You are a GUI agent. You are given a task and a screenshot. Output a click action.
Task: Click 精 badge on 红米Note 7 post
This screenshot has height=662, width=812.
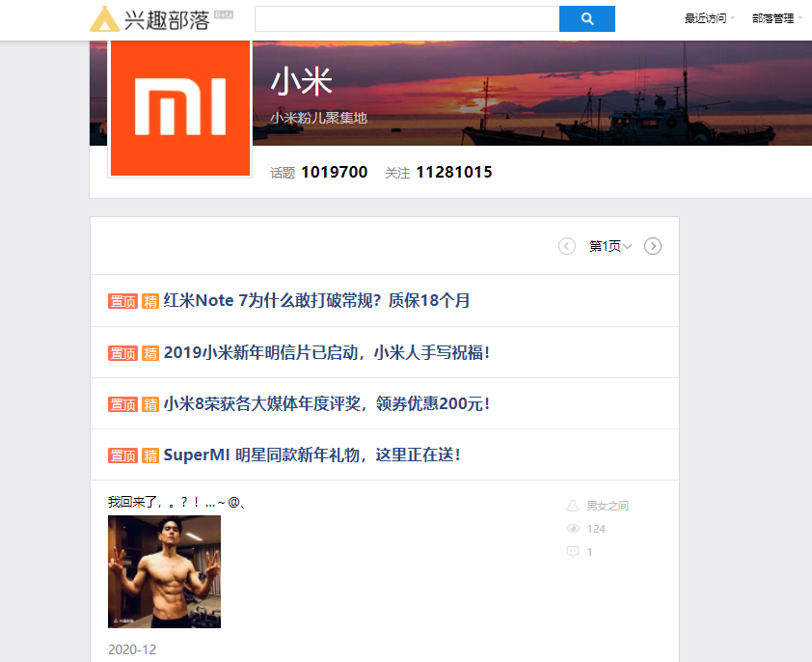(150, 301)
